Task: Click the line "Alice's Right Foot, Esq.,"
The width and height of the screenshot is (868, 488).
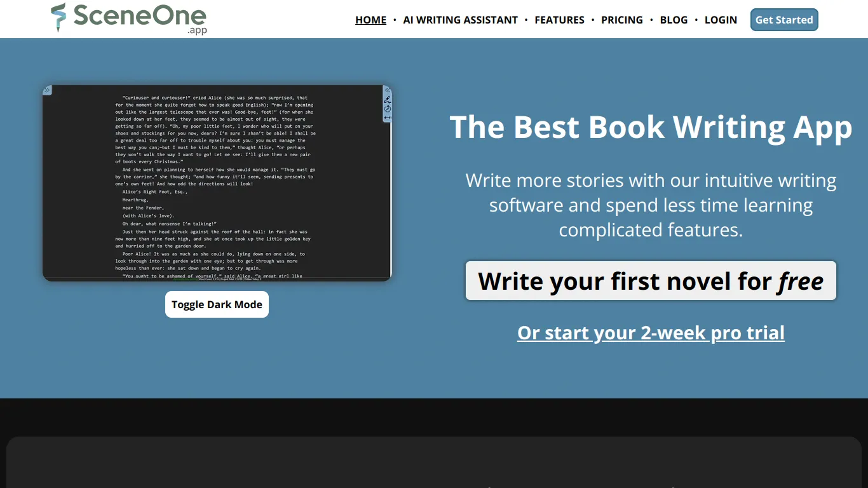Action: (x=154, y=191)
